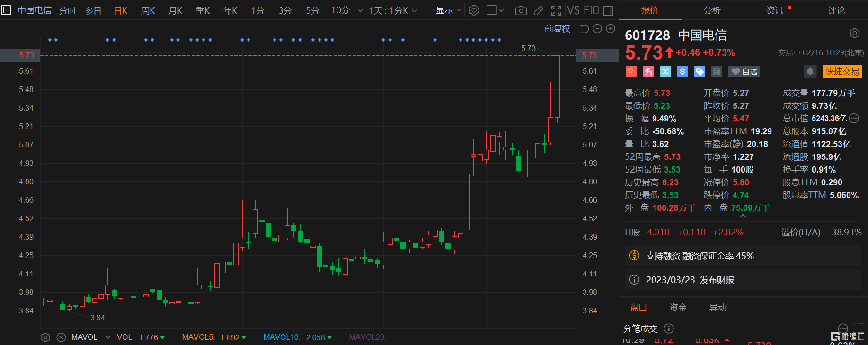Click the gray notes bookmark icon
Viewport: 868px width, 345px height.
(x=717, y=71)
